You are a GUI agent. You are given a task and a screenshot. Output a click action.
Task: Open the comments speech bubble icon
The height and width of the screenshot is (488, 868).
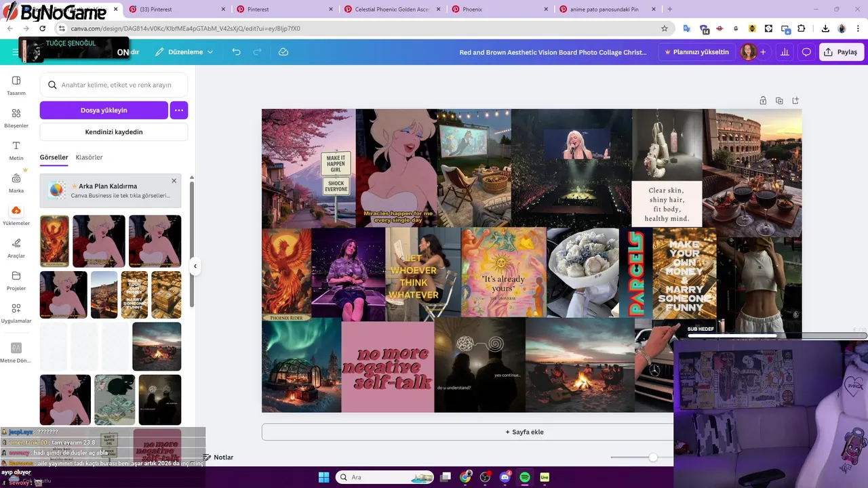tap(806, 52)
